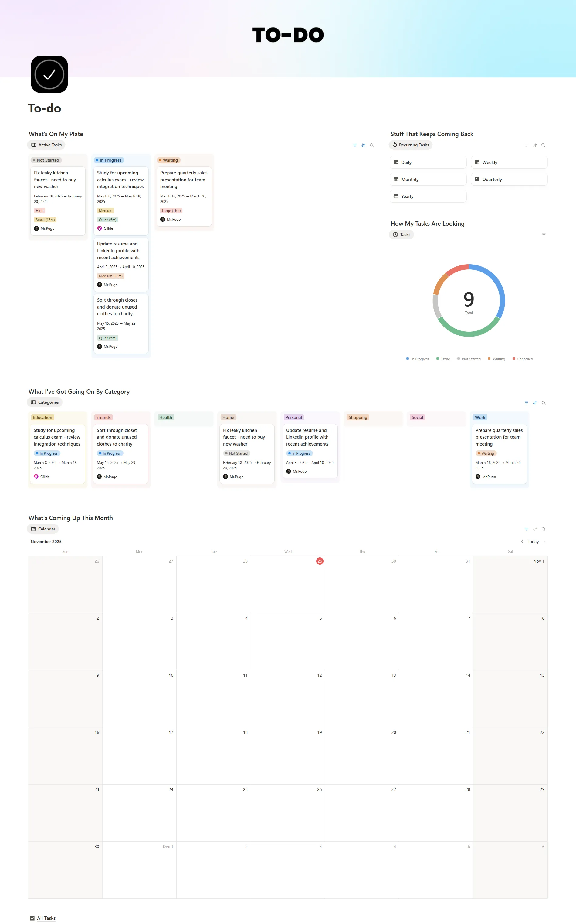Viewport: 576px width, 924px height.
Task: Go to next month in calendar
Action: pyautogui.click(x=544, y=542)
